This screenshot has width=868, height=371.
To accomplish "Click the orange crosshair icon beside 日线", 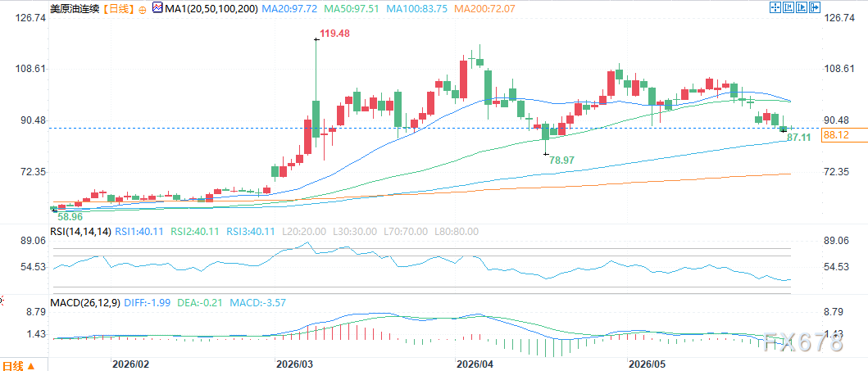I will pyautogui.click(x=143, y=9).
